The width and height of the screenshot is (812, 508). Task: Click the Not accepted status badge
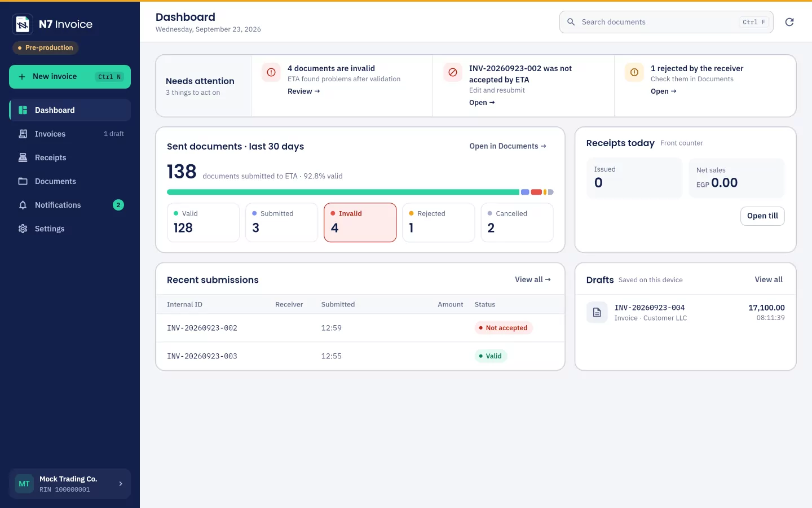[x=504, y=328]
